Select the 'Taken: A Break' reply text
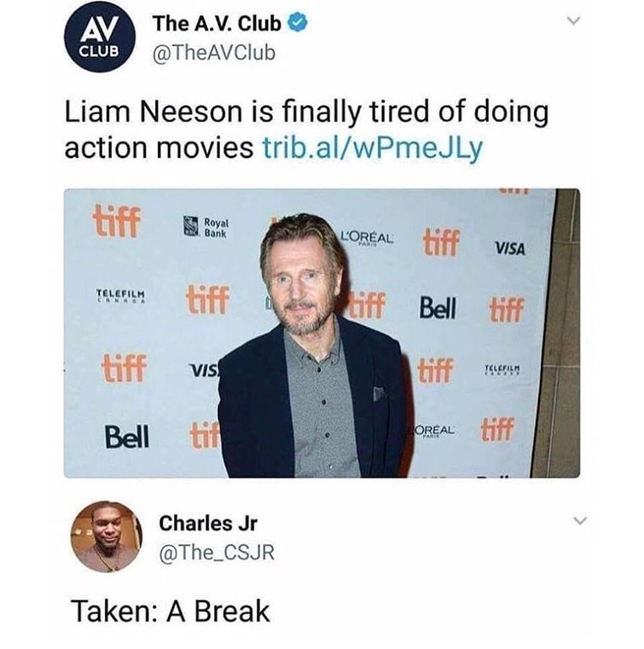The height and width of the screenshot is (649, 644). click(x=171, y=611)
